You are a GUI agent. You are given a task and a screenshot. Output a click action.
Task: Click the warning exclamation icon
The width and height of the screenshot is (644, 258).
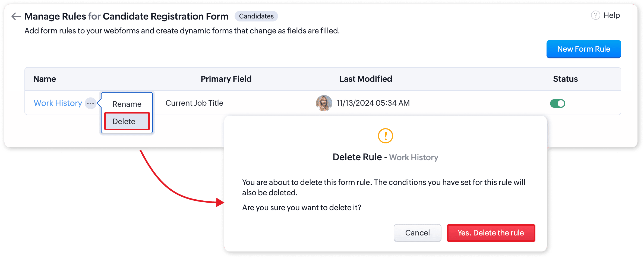tap(385, 136)
